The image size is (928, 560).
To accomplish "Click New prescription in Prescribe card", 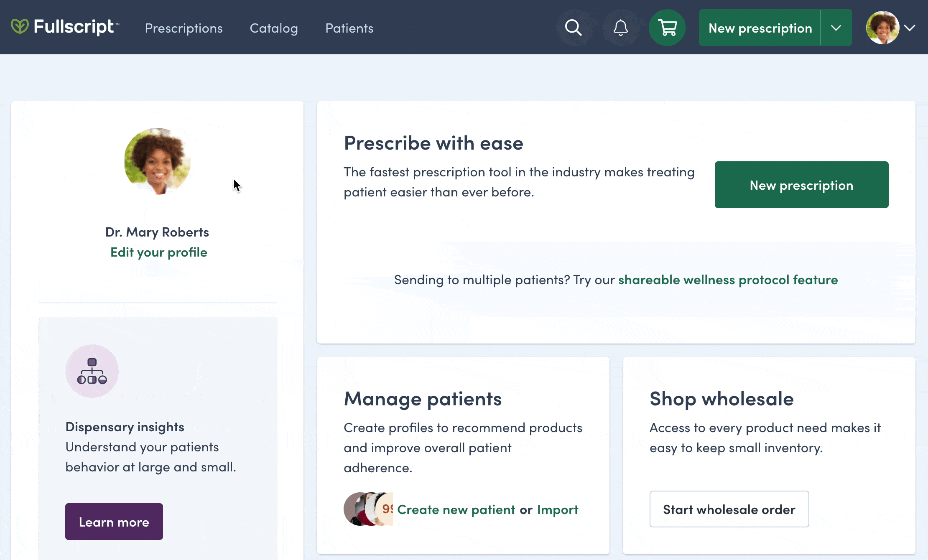I will pos(801,185).
